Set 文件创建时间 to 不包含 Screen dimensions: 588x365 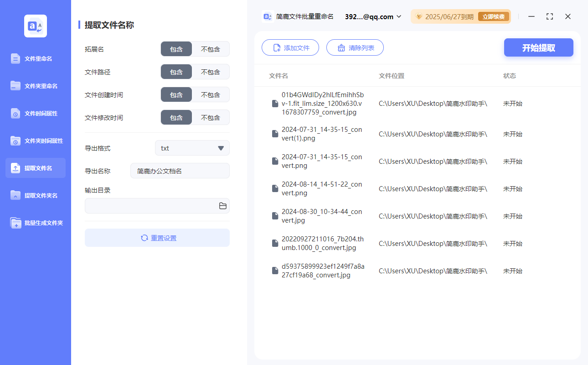211,94
